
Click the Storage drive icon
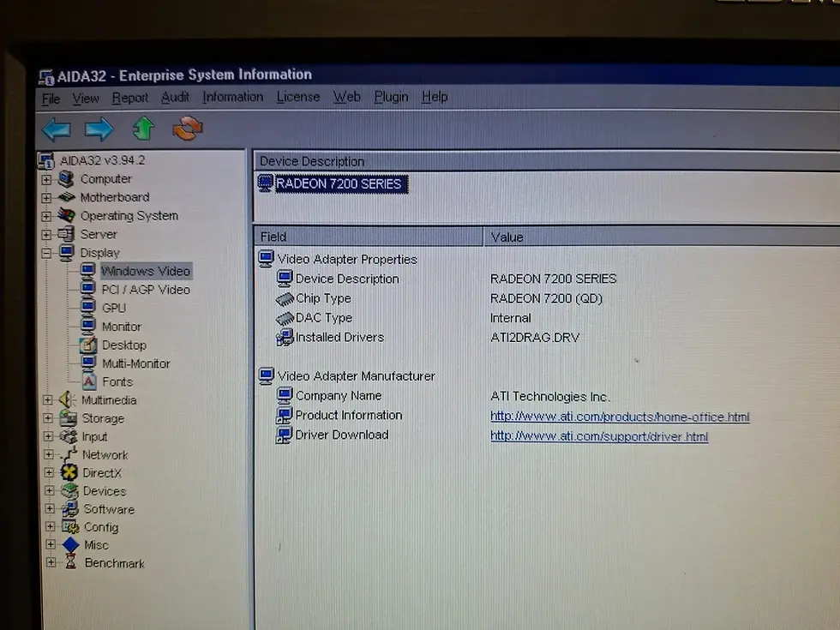tap(68, 418)
